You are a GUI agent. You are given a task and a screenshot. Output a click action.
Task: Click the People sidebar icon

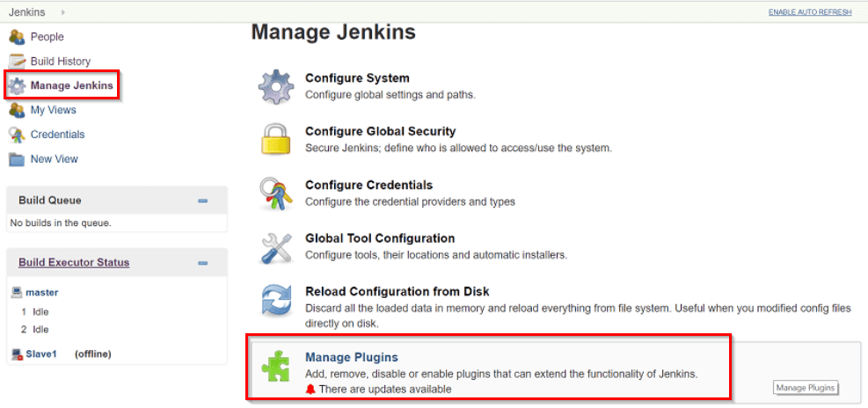18,37
